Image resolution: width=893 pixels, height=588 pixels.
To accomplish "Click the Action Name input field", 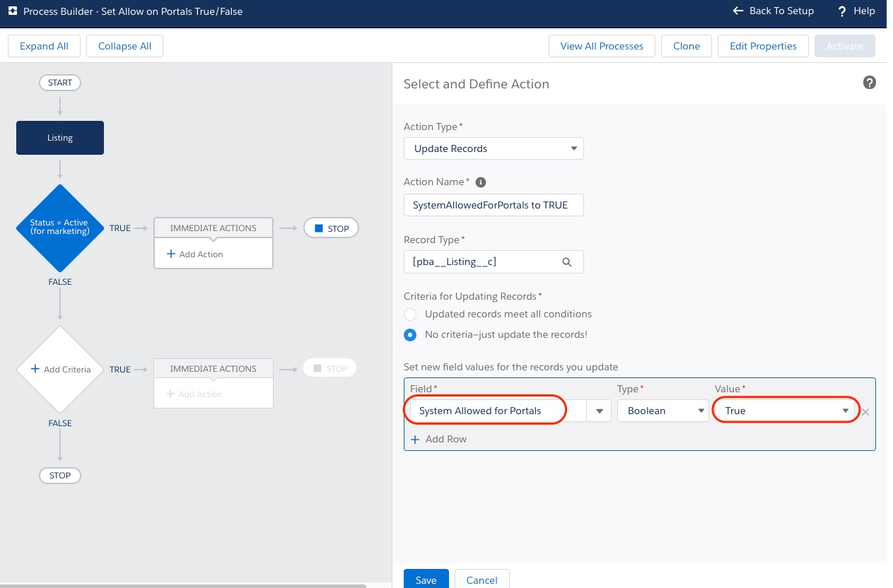I will pos(493,204).
